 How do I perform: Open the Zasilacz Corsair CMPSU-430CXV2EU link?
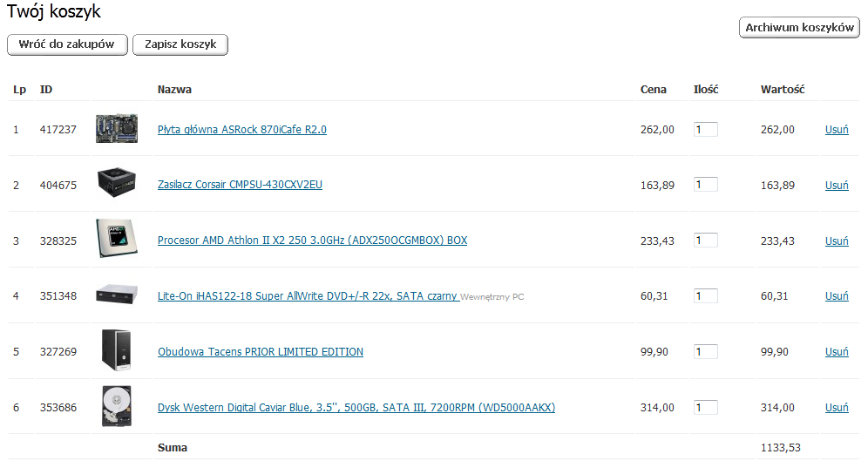pos(240,185)
